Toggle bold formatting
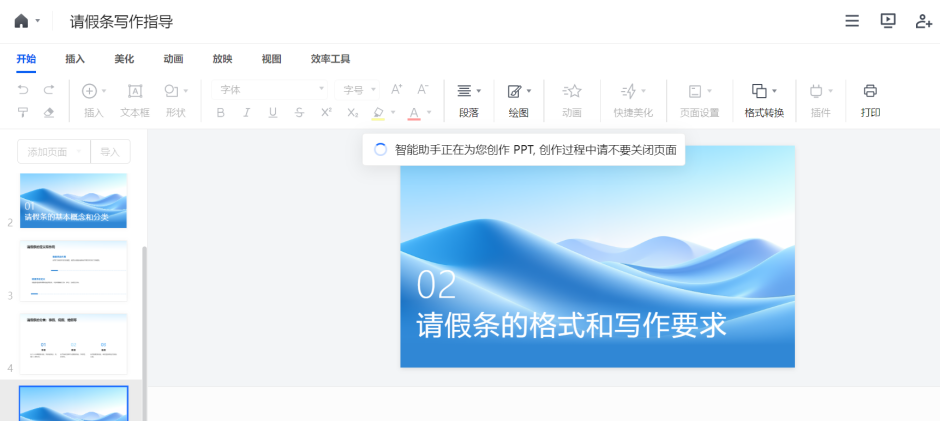 tap(221, 112)
